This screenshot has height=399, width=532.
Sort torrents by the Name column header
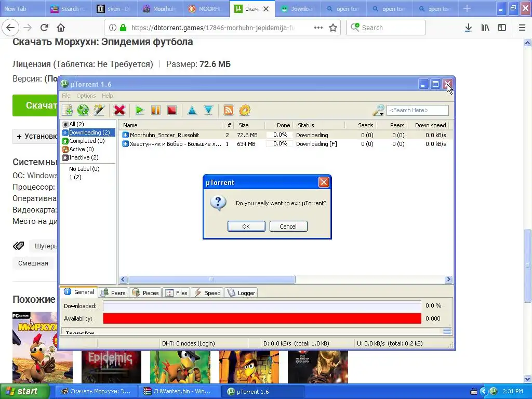pyautogui.click(x=170, y=125)
